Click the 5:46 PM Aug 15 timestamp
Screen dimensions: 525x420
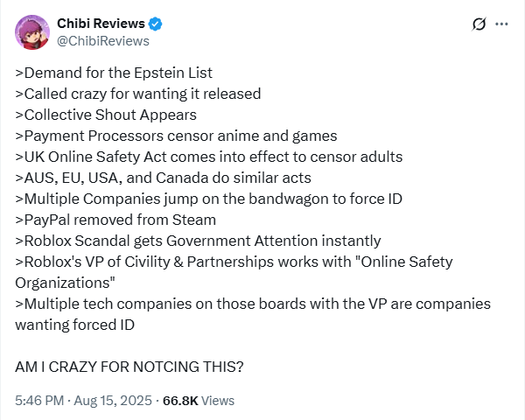[83, 400]
